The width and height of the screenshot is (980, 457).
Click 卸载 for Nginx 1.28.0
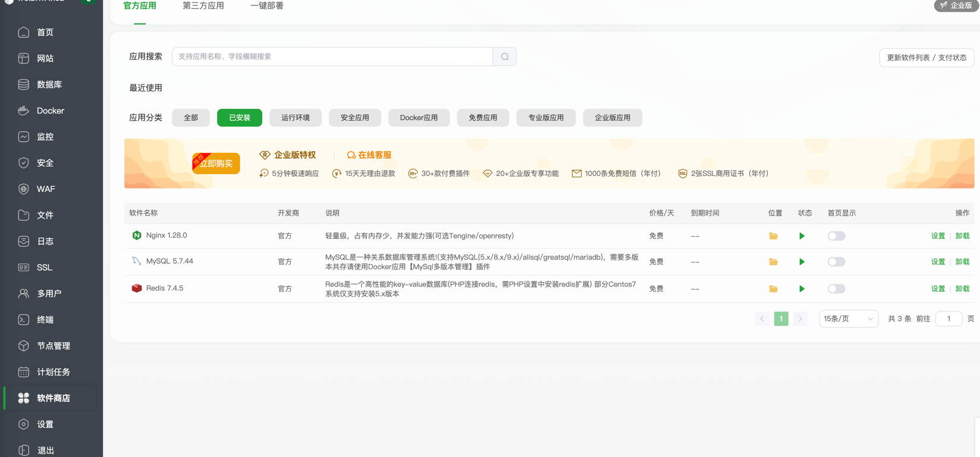(962, 236)
